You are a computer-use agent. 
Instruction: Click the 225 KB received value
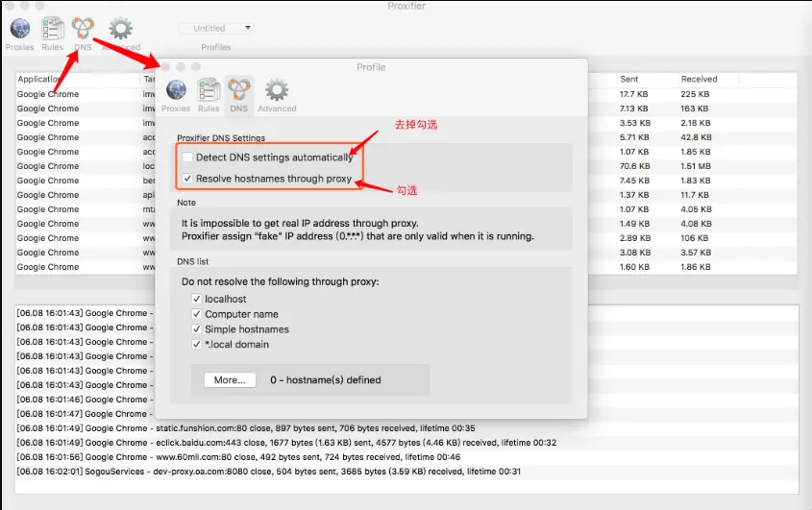point(695,94)
